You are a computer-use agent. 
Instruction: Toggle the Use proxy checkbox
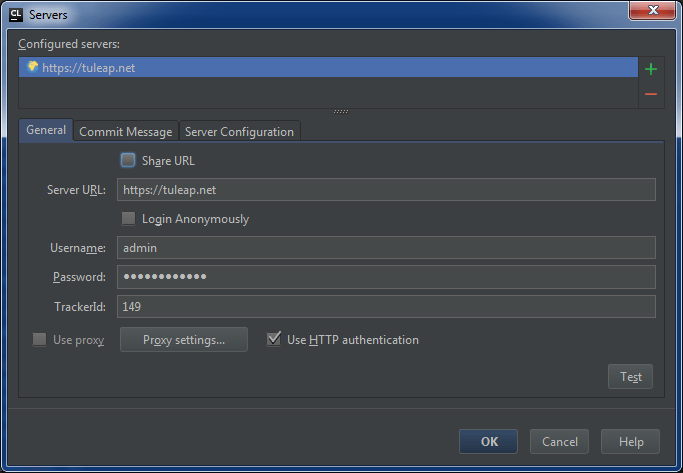pyautogui.click(x=39, y=340)
